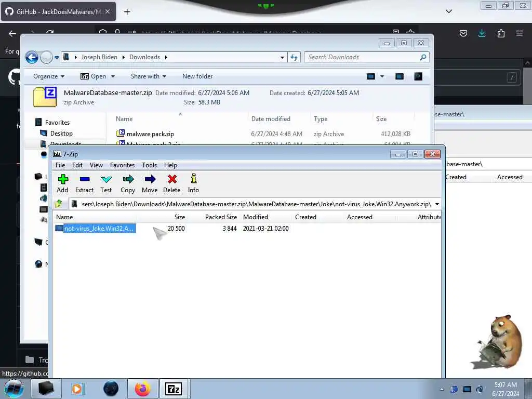Sort 7-Zip list by Created column

pos(305,217)
